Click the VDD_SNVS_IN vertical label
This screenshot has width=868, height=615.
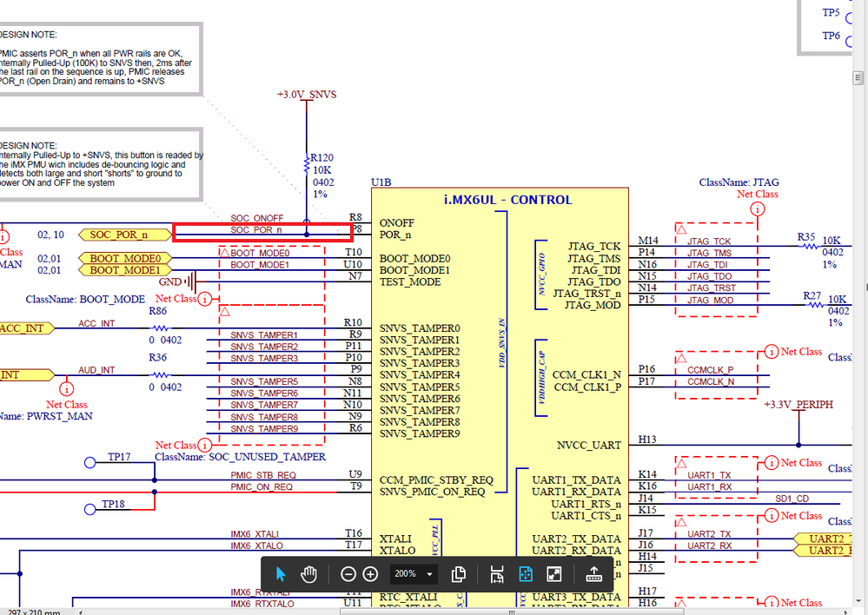[501, 342]
